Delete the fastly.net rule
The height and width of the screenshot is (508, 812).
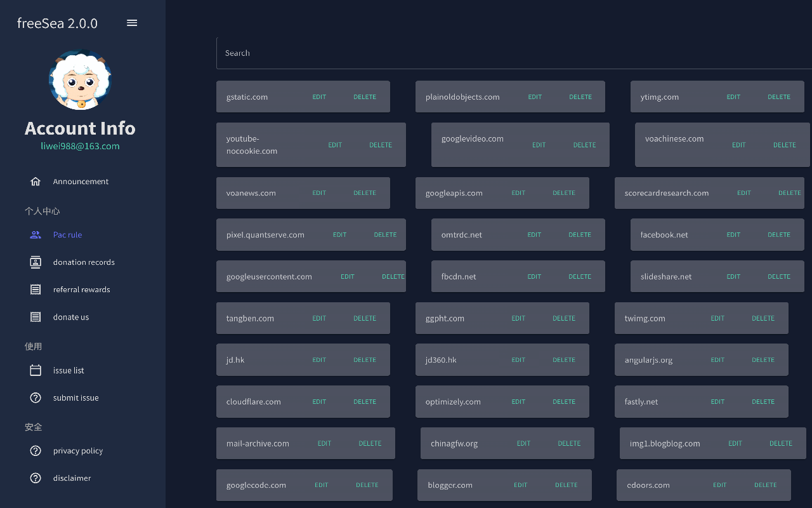[x=763, y=402]
